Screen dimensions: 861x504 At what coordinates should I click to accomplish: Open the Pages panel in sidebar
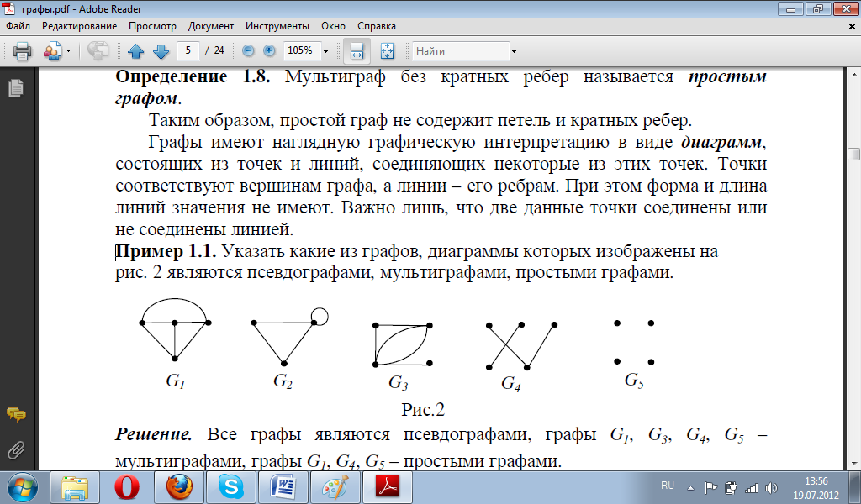pyautogui.click(x=16, y=87)
